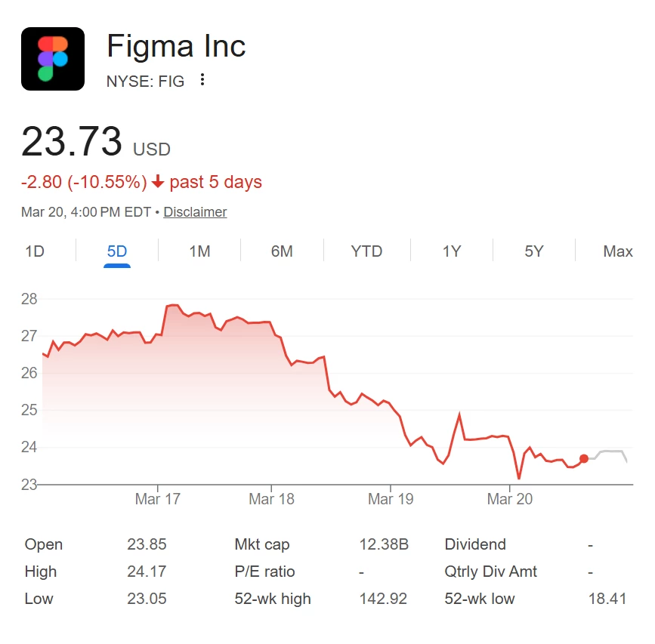The image size is (655, 644).
Task: Click the Figma Inc company title
Action: pyautogui.click(x=176, y=46)
